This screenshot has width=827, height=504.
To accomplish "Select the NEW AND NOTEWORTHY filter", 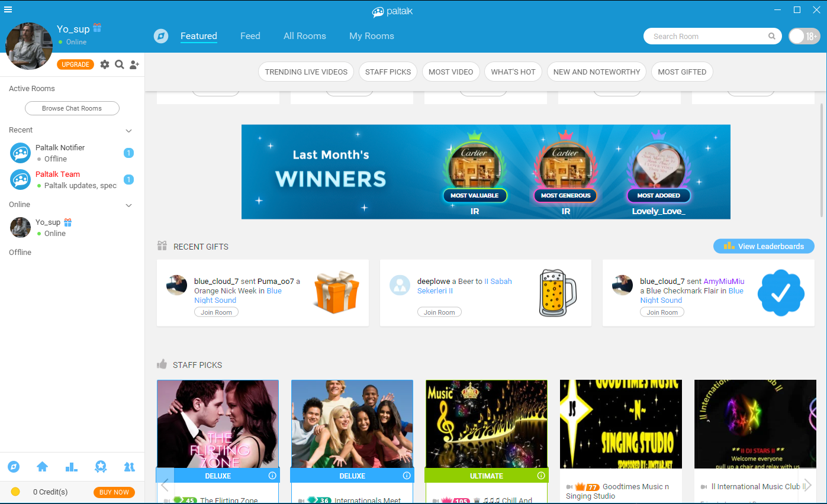I will coord(597,72).
